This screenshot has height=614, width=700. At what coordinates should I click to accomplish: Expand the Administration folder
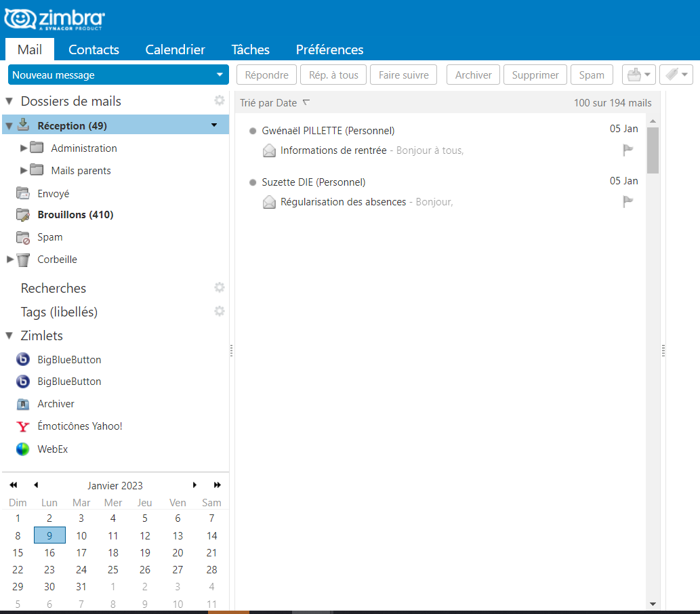coord(24,148)
